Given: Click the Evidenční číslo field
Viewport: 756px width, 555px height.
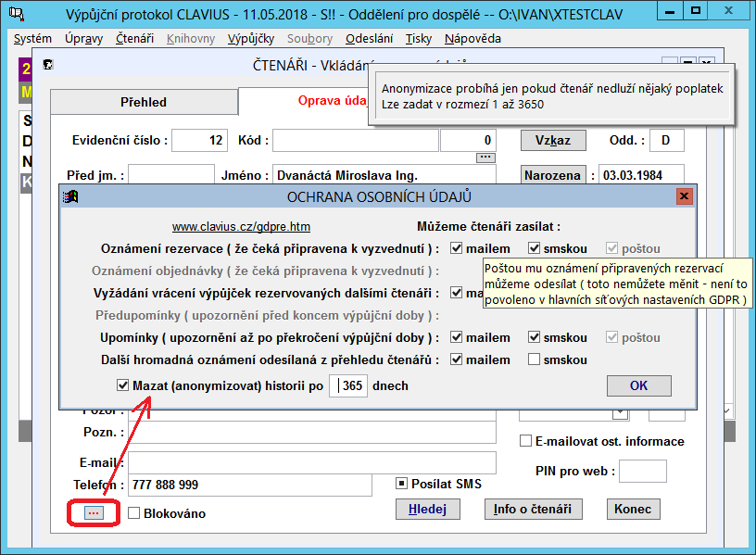Looking at the screenshot, I should tap(199, 140).
